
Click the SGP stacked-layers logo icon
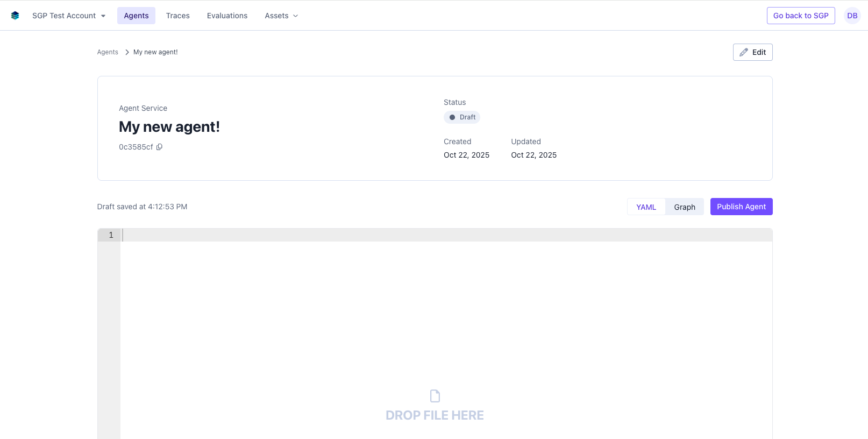15,16
